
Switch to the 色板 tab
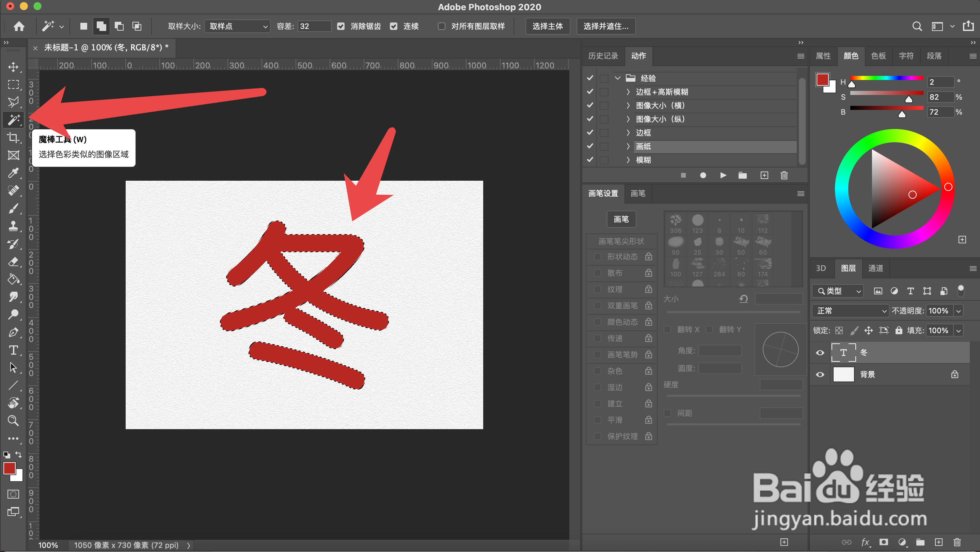click(878, 56)
